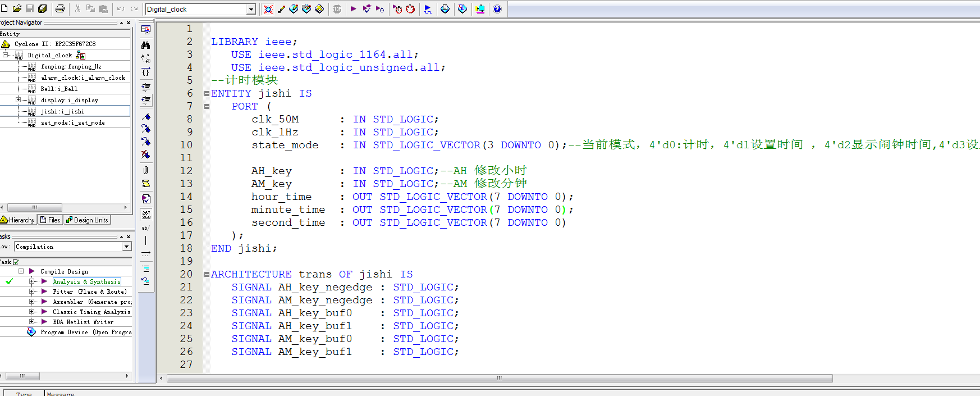The image size is (980, 396).
Task: Close the Tasks panel
Action: pos(129,236)
